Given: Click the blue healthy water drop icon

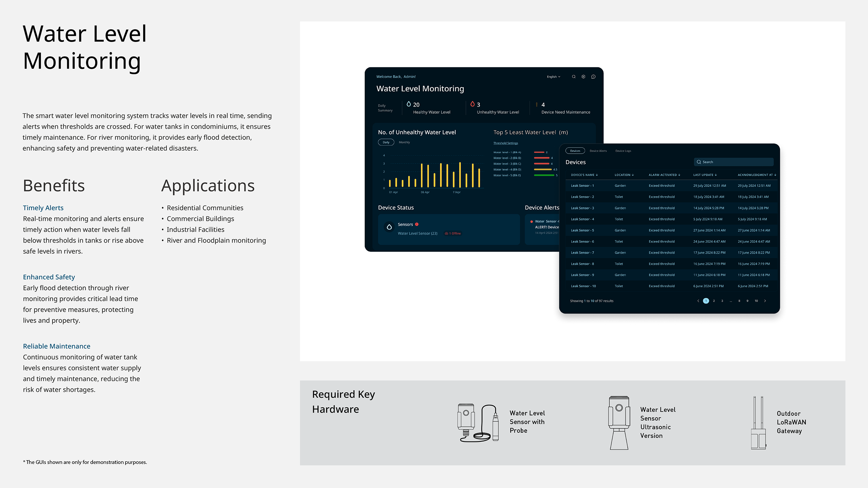Looking at the screenshot, I should tap(409, 104).
